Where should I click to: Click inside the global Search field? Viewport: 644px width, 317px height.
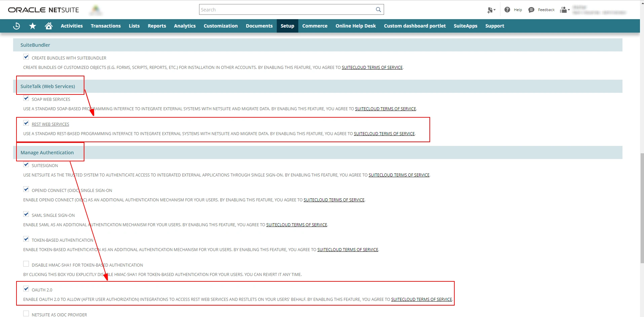pos(286,10)
